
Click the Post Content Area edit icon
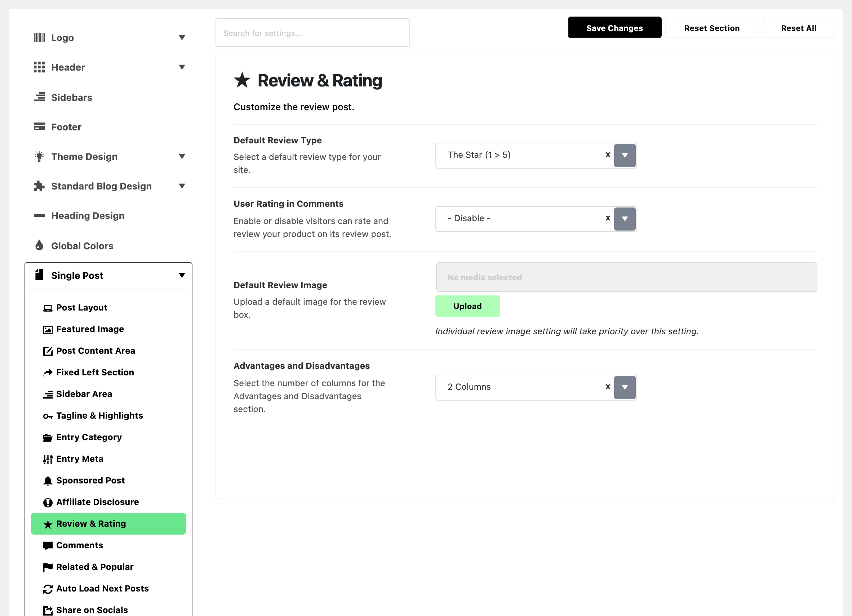tap(48, 351)
